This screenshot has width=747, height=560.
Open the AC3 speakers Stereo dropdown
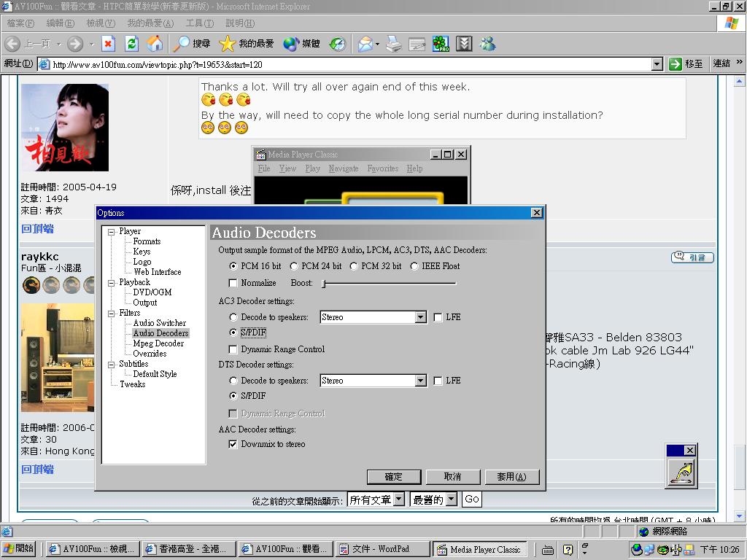coord(420,317)
